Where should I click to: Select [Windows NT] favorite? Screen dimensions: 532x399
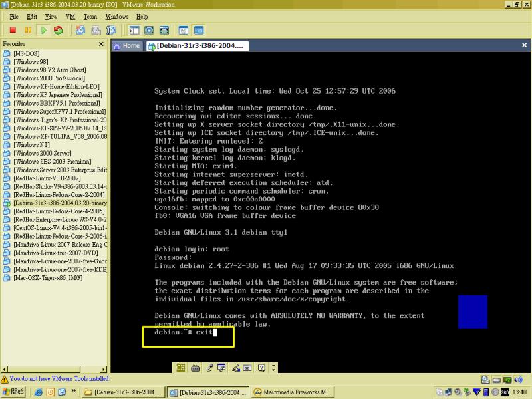[31, 144]
